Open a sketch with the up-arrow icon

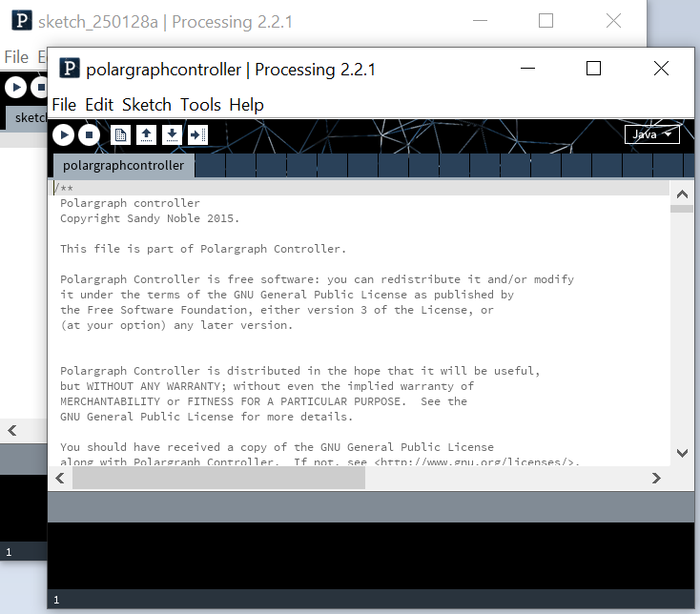pyautogui.click(x=147, y=134)
